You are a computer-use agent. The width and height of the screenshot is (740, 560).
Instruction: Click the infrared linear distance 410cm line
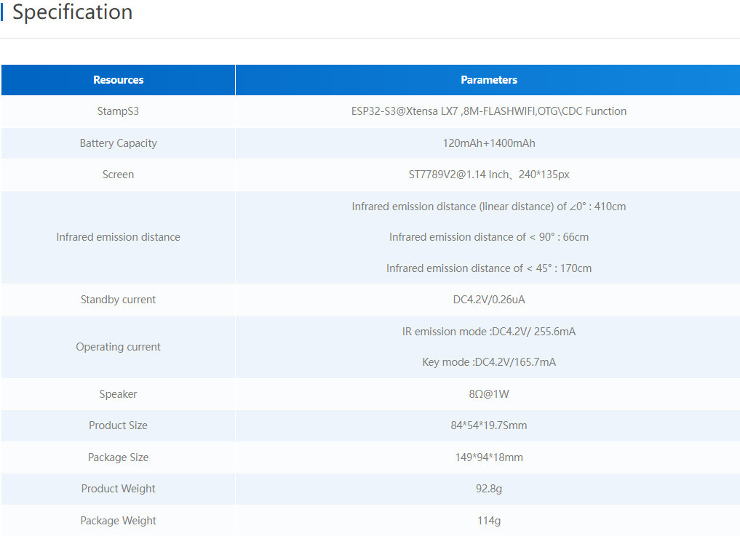488,207
